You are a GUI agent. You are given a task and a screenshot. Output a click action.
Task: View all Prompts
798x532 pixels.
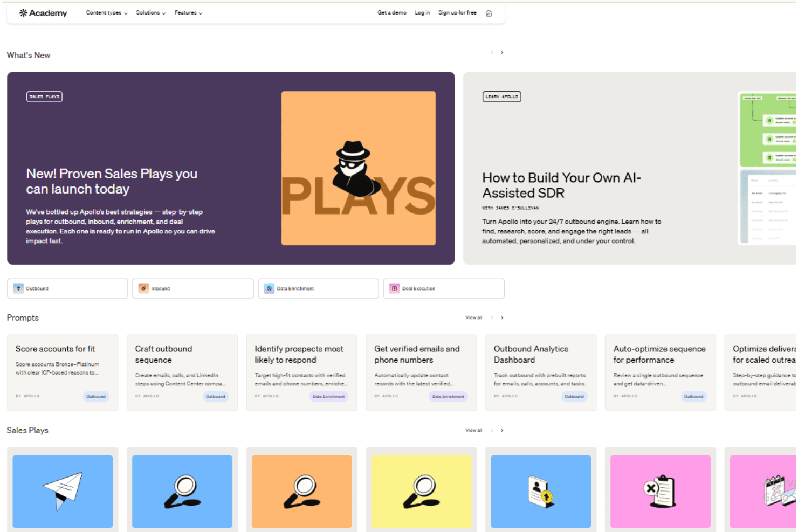point(473,317)
